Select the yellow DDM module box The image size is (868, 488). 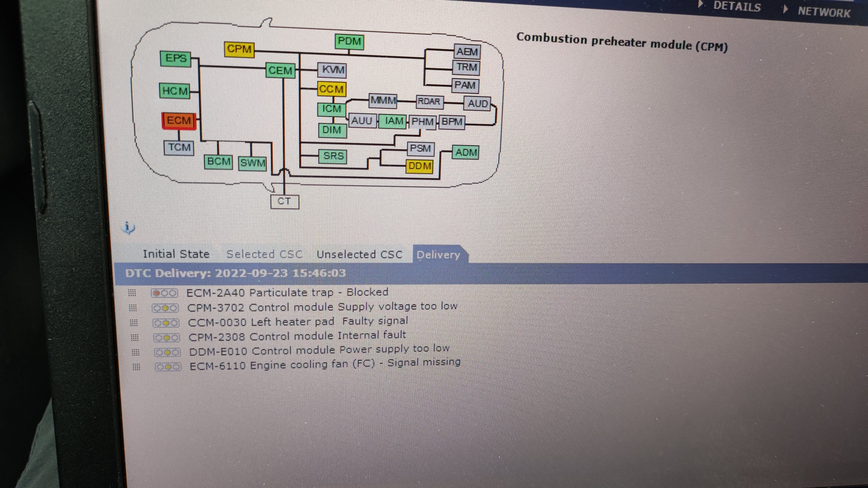[x=419, y=166]
